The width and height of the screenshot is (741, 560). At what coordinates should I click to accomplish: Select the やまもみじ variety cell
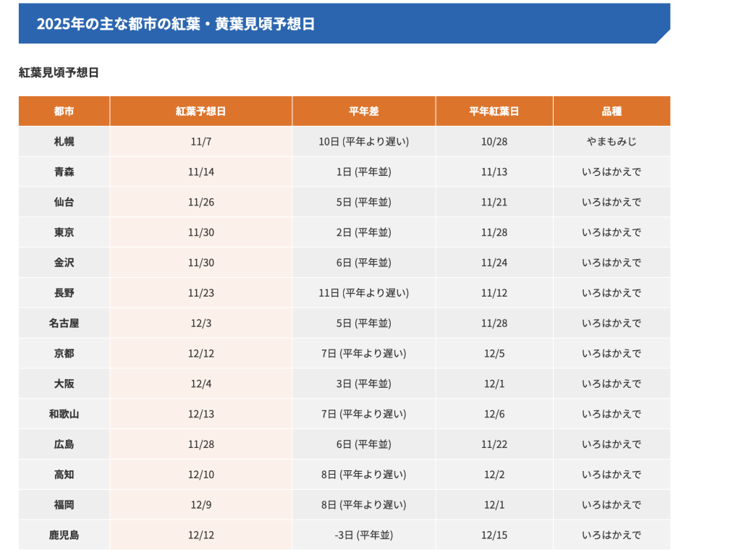pyautogui.click(x=611, y=142)
